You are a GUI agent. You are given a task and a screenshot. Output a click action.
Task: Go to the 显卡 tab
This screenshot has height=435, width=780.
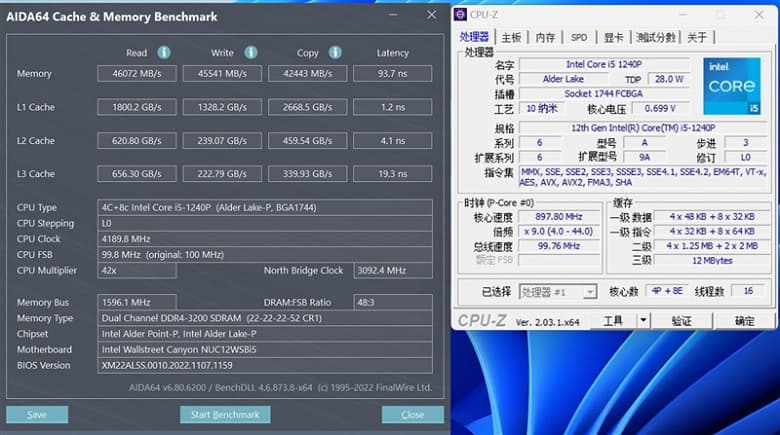pos(613,38)
